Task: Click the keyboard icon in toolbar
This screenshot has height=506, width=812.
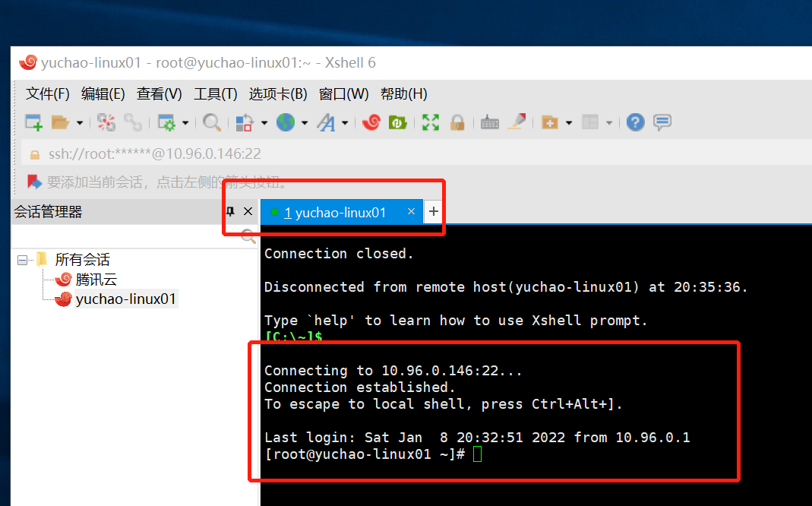Action: click(490, 122)
